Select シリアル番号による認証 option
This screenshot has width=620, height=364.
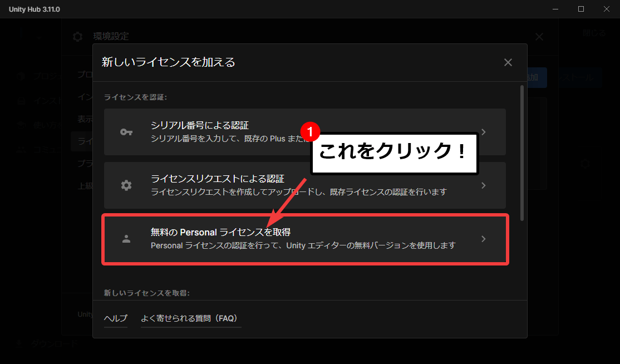point(305,132)
